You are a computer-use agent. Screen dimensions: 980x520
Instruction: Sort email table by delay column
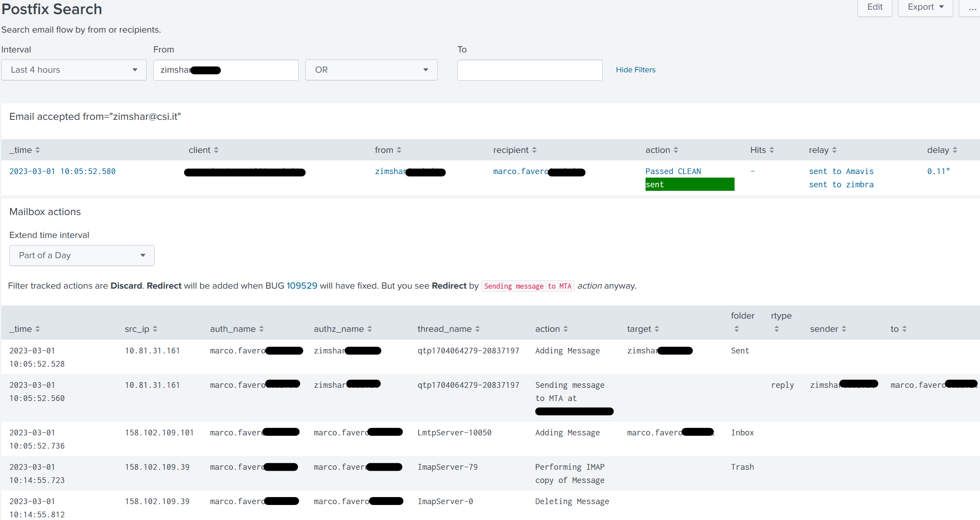tap(942, 150)
